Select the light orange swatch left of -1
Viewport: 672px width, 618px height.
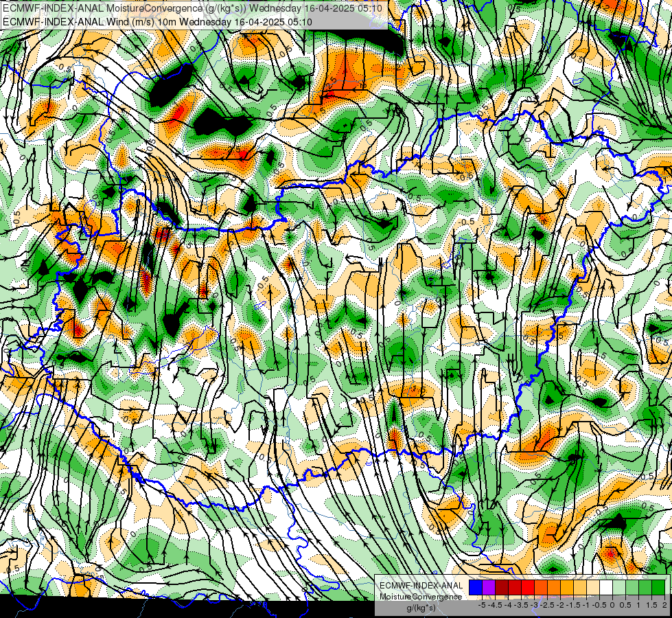[580, 588]
